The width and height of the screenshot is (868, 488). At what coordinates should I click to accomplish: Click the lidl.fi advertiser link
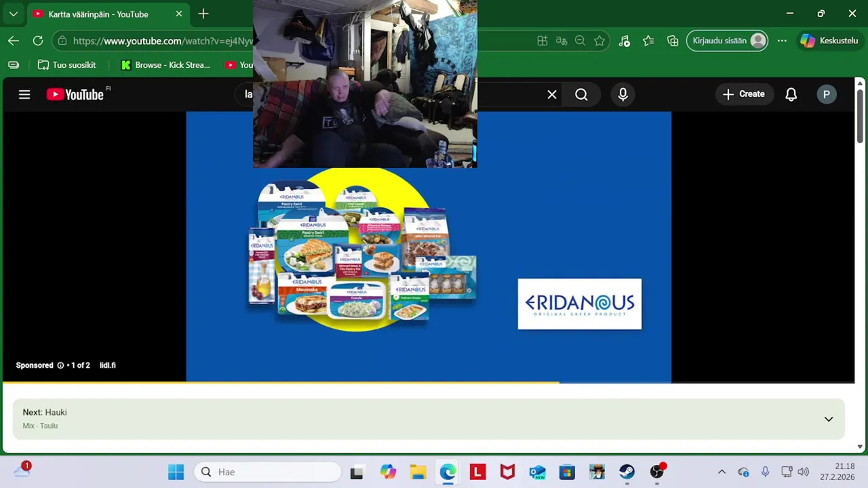click(x=108, y=365)
